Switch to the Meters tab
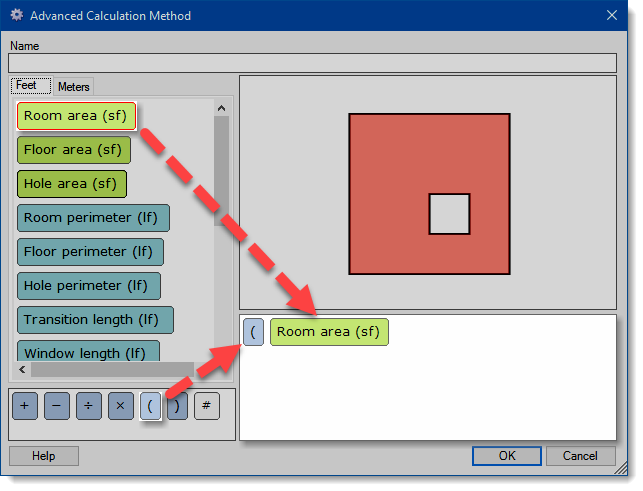The width and height of the screenshot is (643, 491). [x=74, y=87]
